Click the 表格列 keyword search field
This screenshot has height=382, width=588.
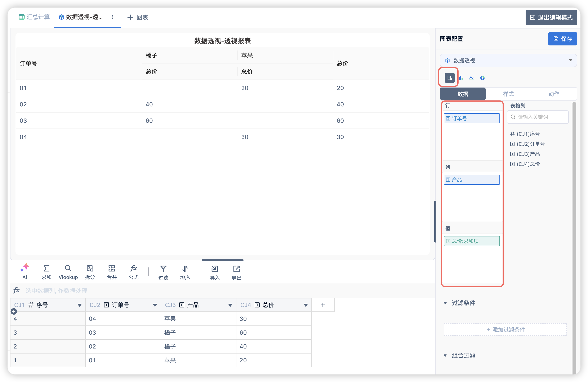537,117
